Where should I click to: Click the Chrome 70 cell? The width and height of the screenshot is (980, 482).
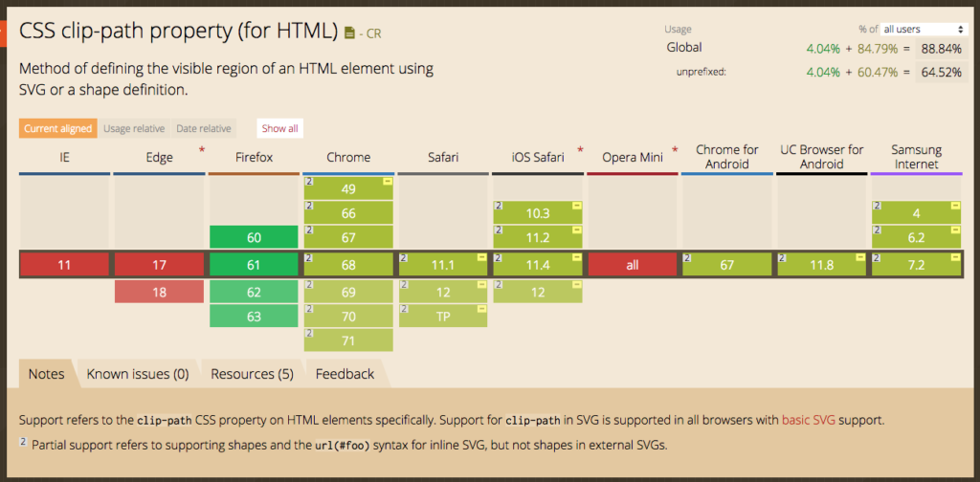pyautogui.click(x=348, y=316)
